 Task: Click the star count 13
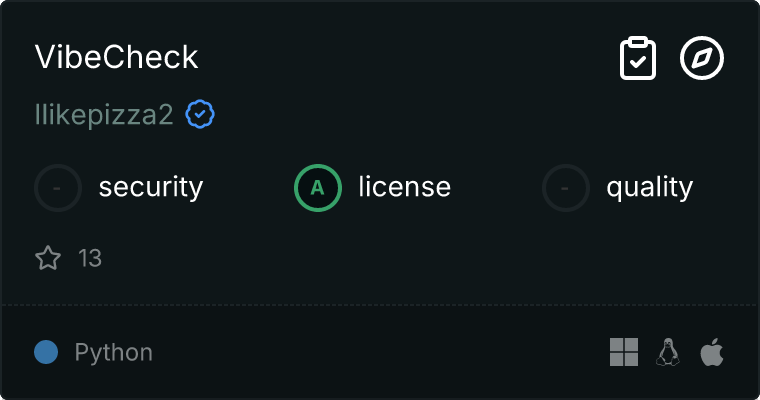90,258
